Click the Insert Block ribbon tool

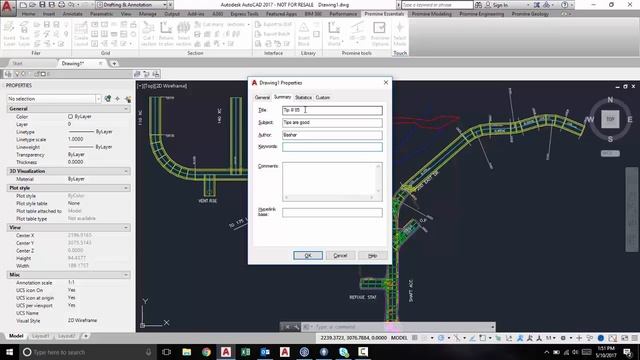point(304,34)
